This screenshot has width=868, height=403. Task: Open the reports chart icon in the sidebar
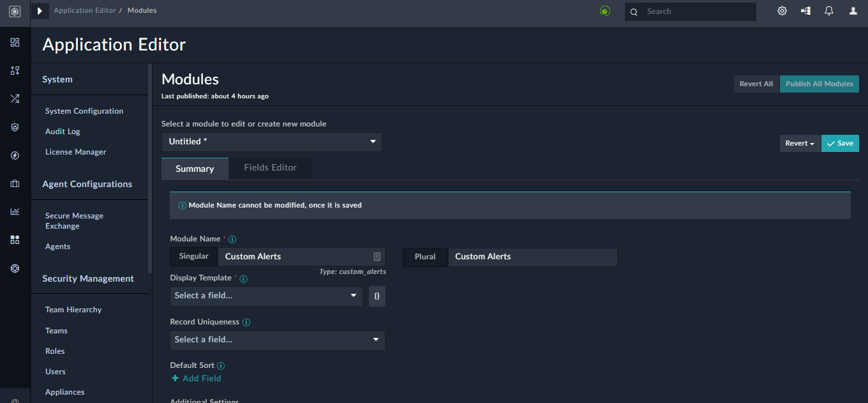click(x=15, y=211)
